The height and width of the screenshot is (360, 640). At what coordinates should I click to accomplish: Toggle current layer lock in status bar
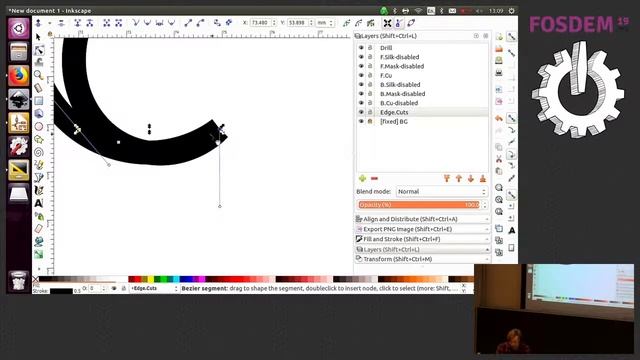click(x=124, y=288)
